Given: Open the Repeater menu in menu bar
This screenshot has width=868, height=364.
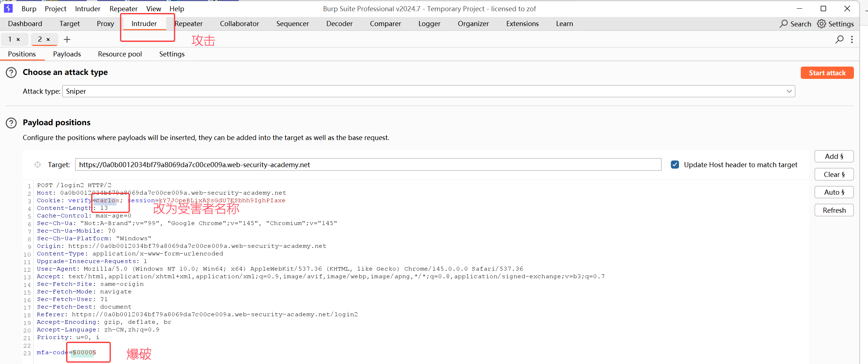Looking at the screenshot, I should [123, 9].
